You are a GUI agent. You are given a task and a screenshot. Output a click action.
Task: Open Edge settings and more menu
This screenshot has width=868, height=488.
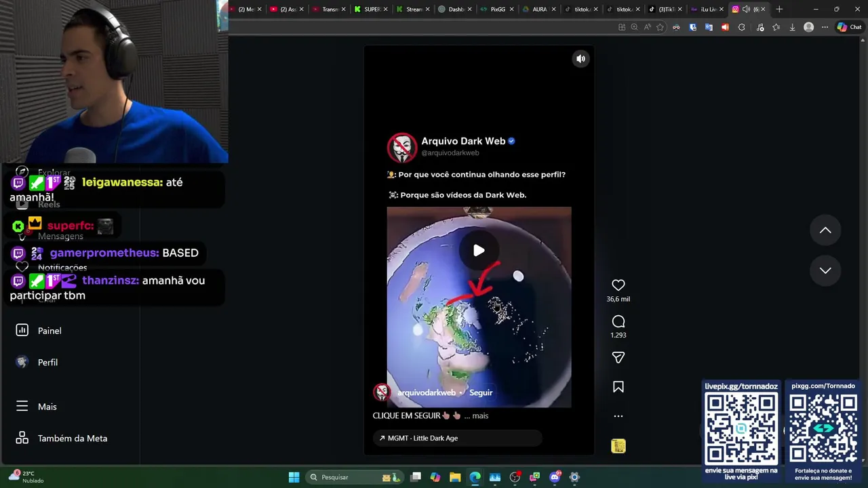[x=825, y=27]
